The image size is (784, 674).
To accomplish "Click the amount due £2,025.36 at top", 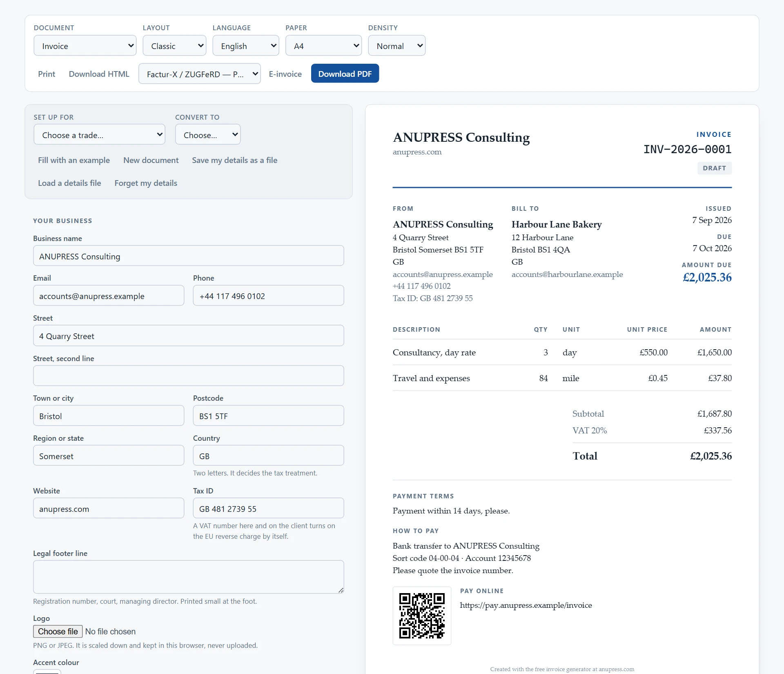I will tap(707, 277).
